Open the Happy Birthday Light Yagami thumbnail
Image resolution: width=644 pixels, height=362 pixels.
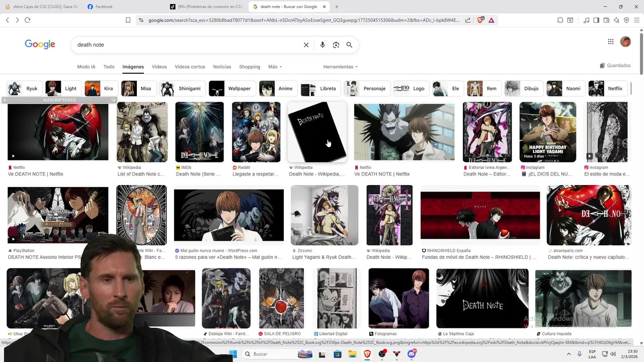[547, 132]
